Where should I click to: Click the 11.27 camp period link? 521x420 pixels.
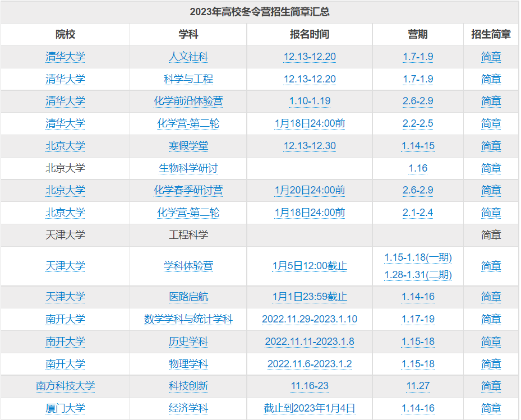[418, 386]
